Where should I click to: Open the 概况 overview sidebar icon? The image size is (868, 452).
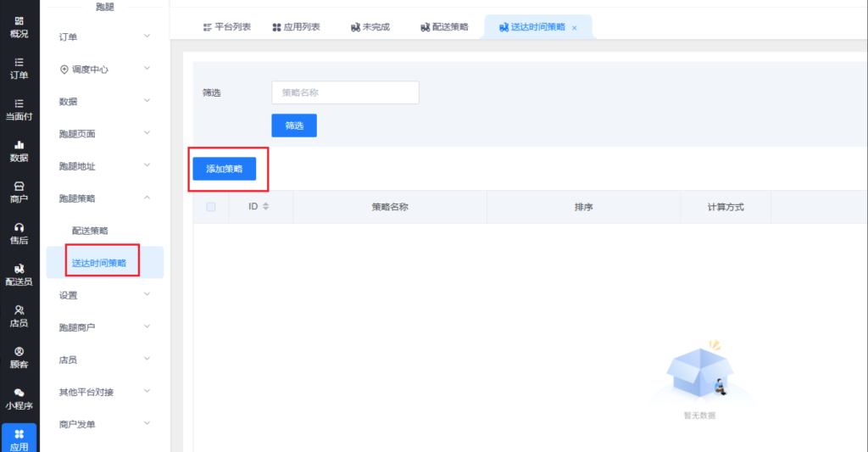(x=19, y=26)
